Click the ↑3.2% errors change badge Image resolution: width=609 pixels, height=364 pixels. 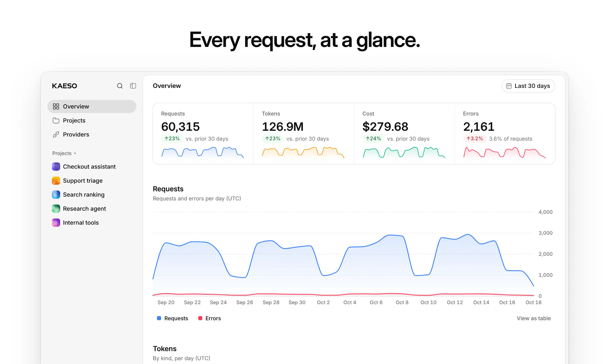point(475,139)
